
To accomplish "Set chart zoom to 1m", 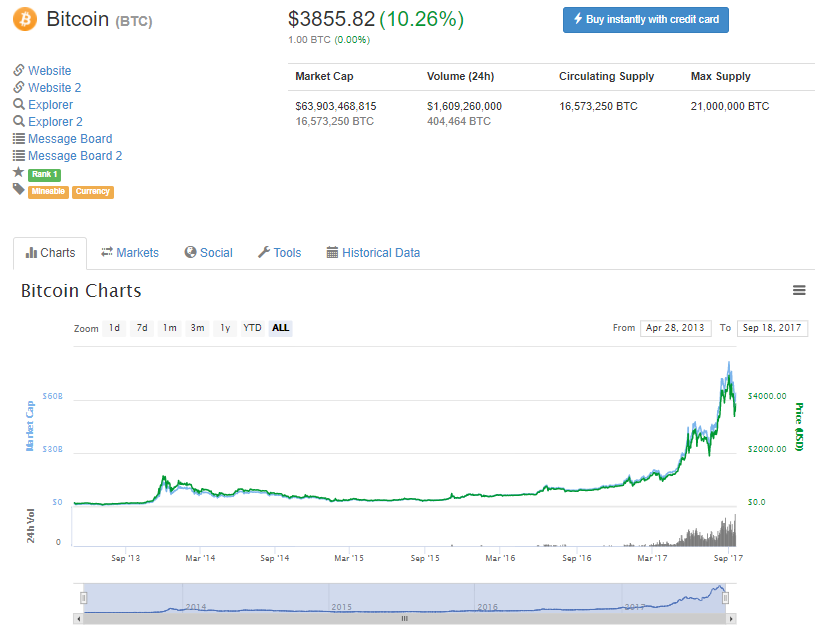I will pyautogui.click(x=170, y=328).
